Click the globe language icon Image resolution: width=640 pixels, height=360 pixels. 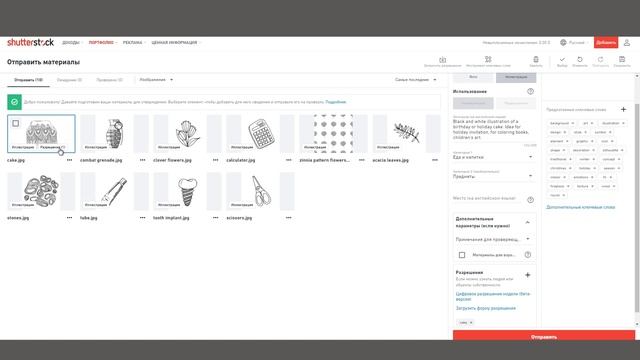pyautogui.click(x=563, y=42)
